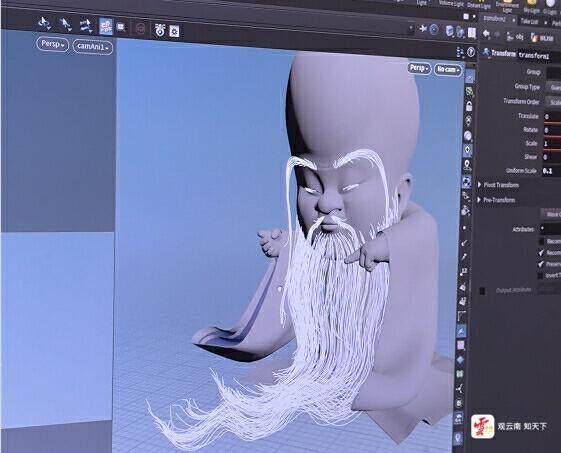Click the bottom pin icon in display toolbar
This screenshot has height=453, width=561.
pos(458,438)
